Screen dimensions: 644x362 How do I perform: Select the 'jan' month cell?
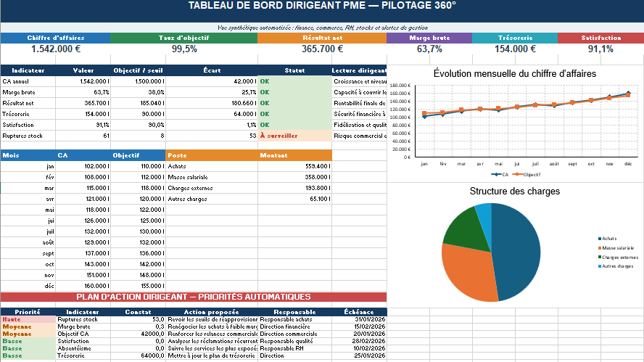28,166
